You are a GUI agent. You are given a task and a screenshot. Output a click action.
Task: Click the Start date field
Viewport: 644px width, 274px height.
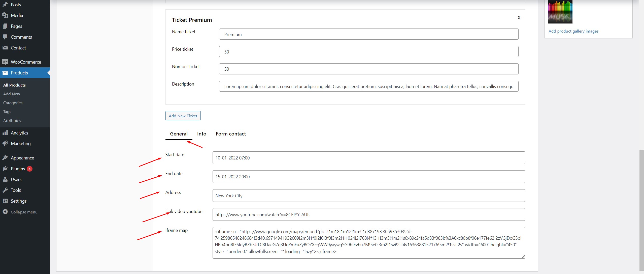click(369, 158)
